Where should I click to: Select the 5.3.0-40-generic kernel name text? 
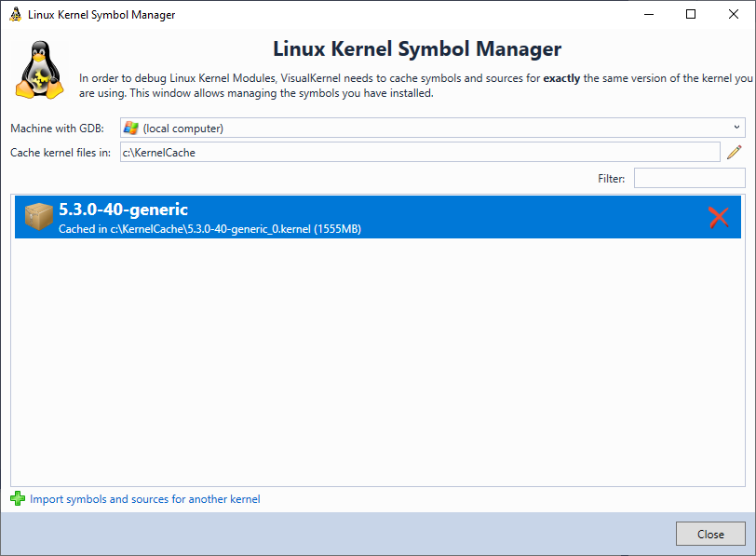(123, 210)
